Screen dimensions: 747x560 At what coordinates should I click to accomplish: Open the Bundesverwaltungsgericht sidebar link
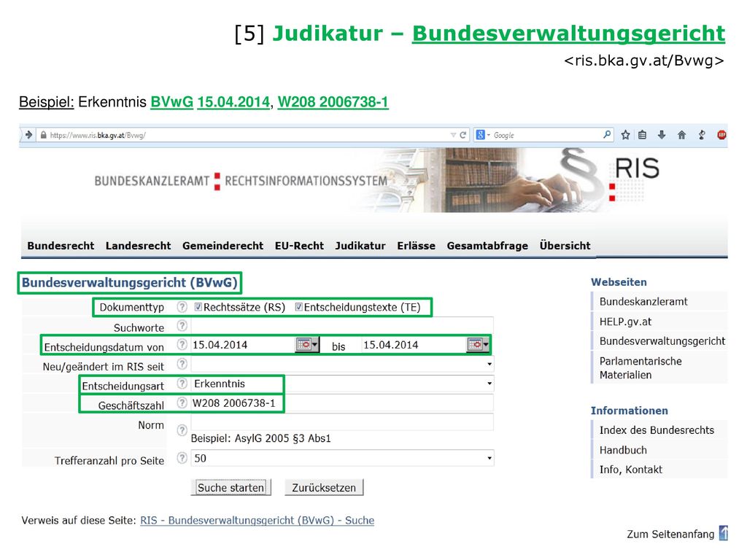click(662, 341)
